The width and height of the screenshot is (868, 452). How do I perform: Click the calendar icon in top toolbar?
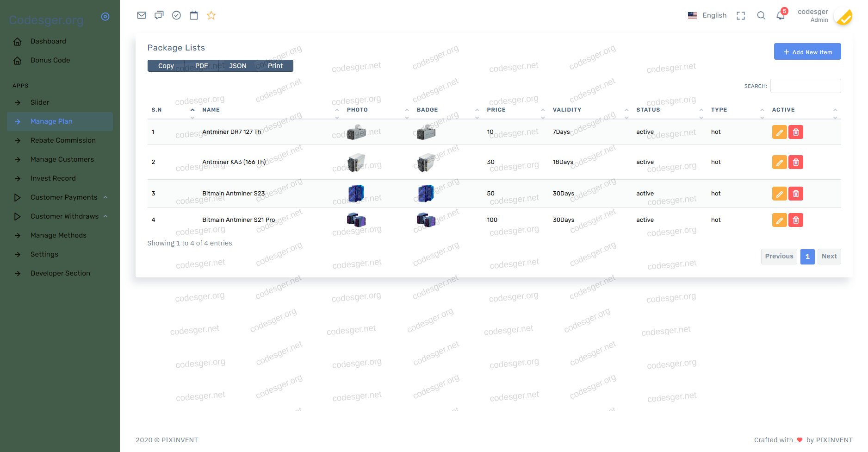(x=194, y=15)
